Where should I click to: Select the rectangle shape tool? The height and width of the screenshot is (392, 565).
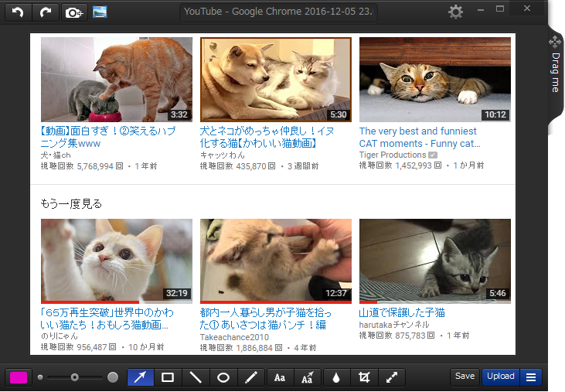click(168, 377)
